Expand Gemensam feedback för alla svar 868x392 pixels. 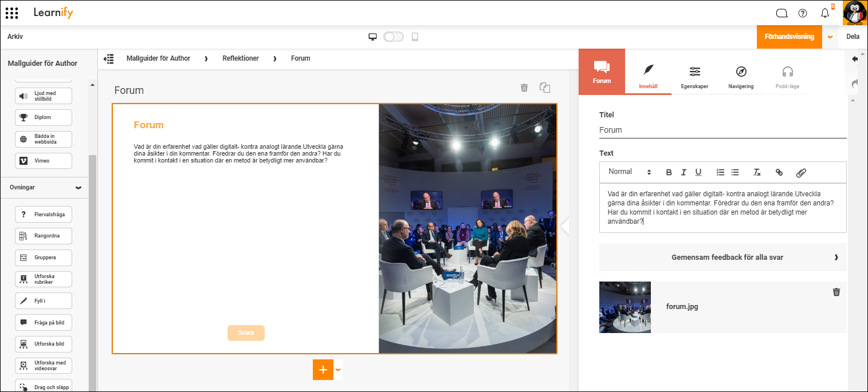[x=722, y=258]
